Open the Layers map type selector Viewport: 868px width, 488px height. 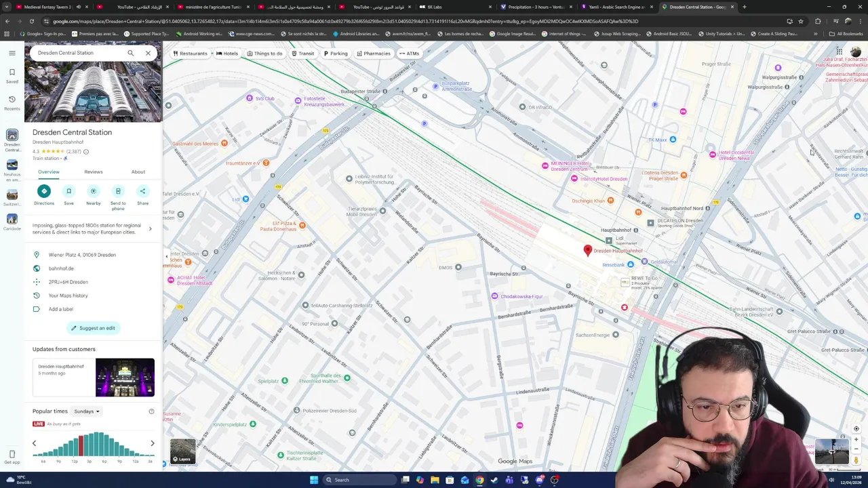182,451
